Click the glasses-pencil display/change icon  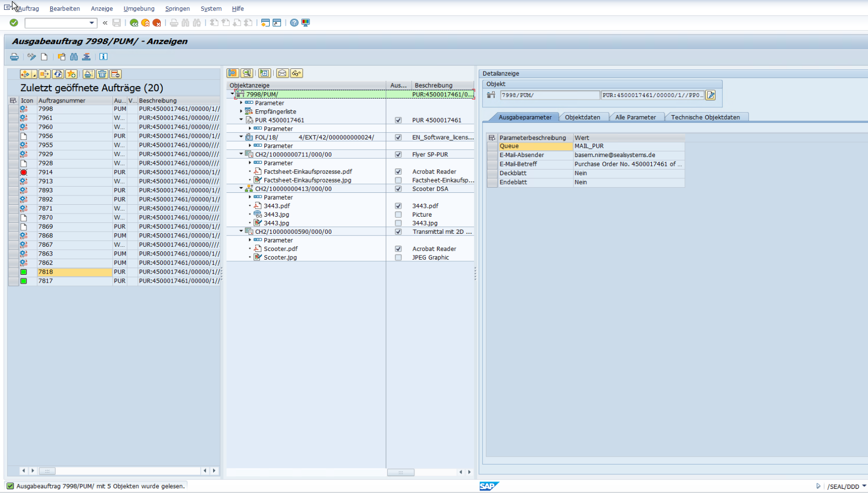[x=32, y=57]
